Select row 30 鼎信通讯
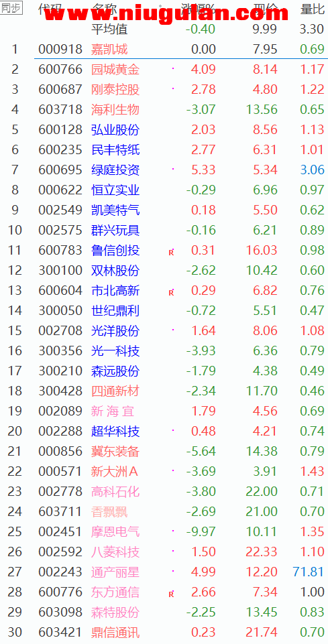The image size is (328, 644). point(164,632)
